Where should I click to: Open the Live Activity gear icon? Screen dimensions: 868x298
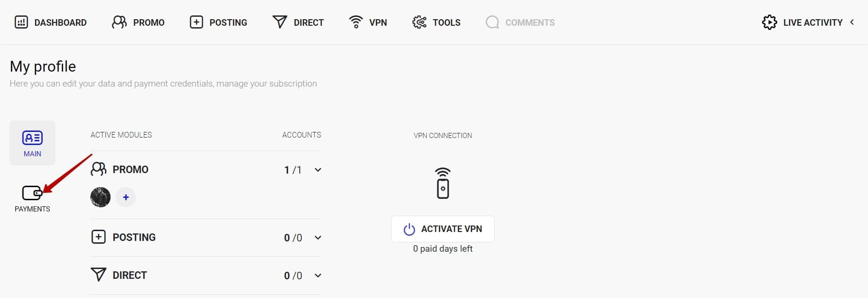(x=769, y=22)
